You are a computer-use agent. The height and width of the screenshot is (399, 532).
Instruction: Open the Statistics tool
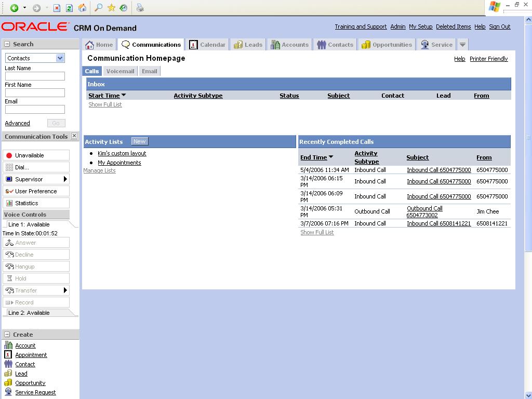click(x=36, y=203)
